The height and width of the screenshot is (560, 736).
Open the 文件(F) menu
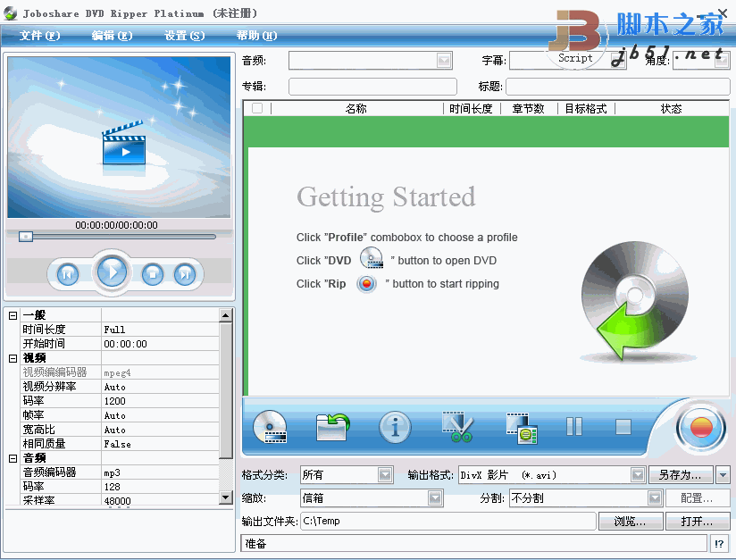tap(40, 36)
